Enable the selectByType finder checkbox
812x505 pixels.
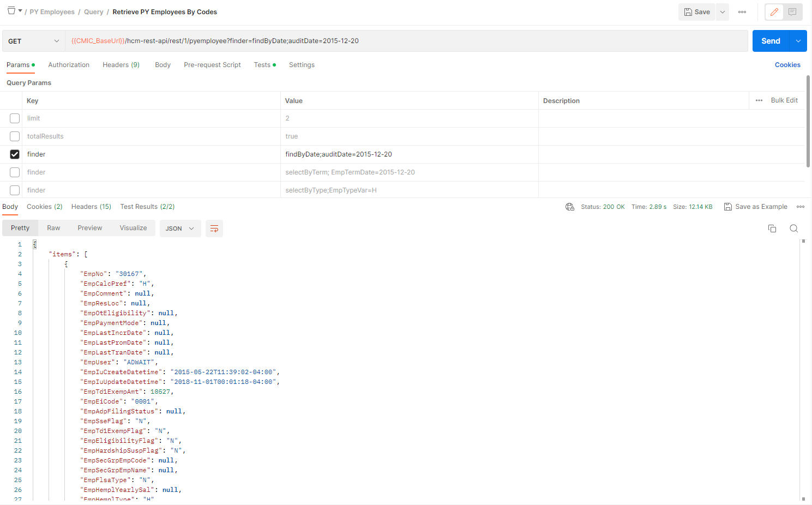click(15, 190)
